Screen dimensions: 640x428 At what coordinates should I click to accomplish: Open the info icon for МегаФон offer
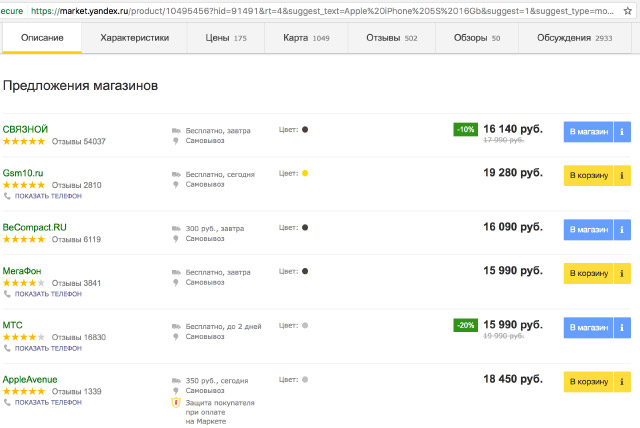pos(622,273)
